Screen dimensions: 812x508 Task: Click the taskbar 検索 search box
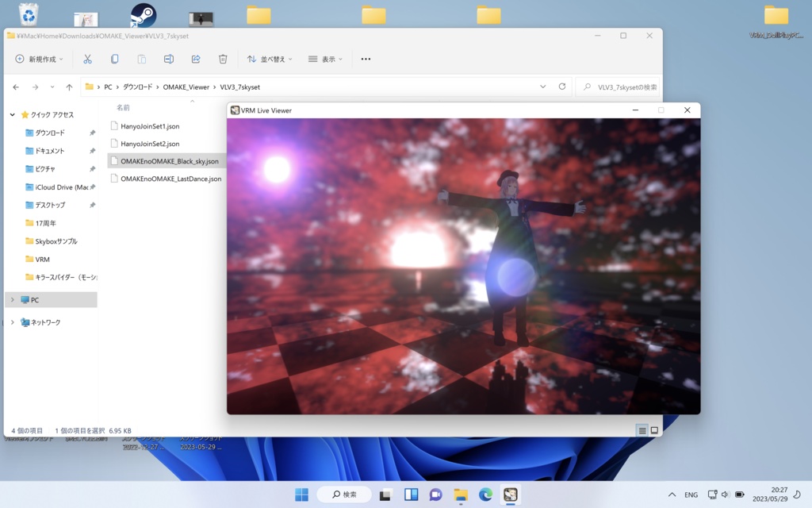pos(344,495)
